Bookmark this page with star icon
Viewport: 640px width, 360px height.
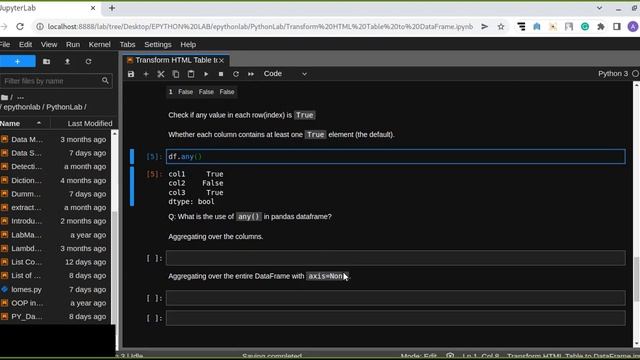[501, 27]
